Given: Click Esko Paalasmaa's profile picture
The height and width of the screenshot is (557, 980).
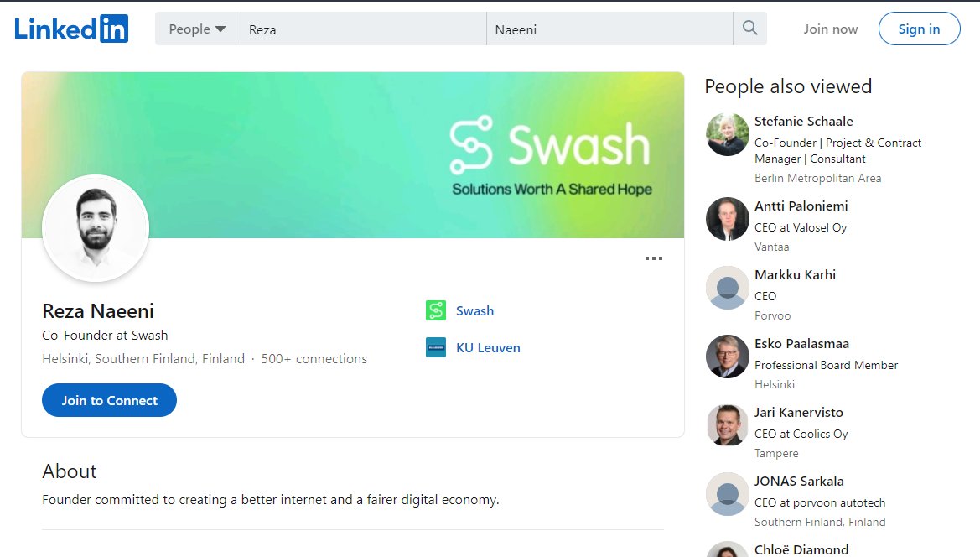Looking at the screenshot, I should point(728,357).
